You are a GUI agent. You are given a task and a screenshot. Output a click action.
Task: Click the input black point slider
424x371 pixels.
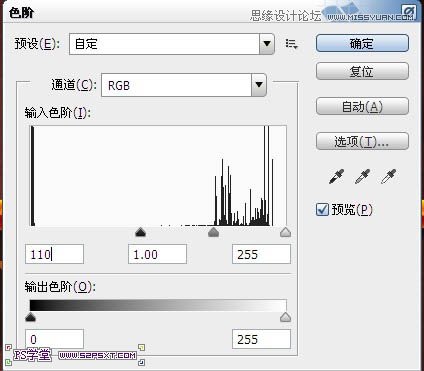click(141, 232)
